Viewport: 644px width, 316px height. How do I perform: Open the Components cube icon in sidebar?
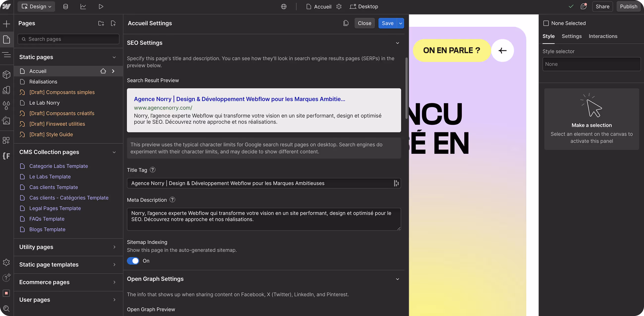pos(6,75)
